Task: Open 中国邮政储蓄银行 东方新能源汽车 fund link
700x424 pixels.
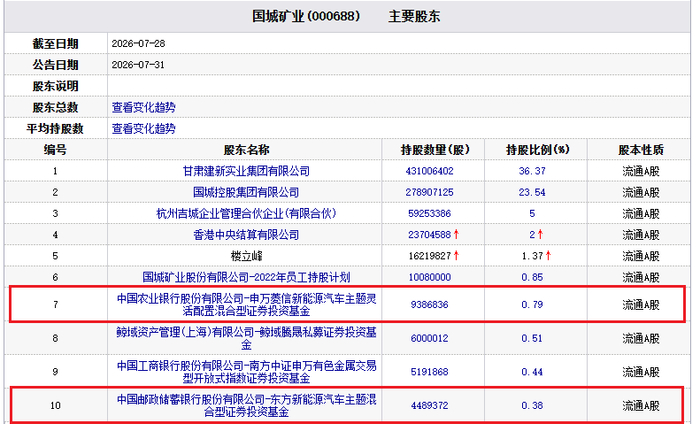Action: (x=246, y=405)
